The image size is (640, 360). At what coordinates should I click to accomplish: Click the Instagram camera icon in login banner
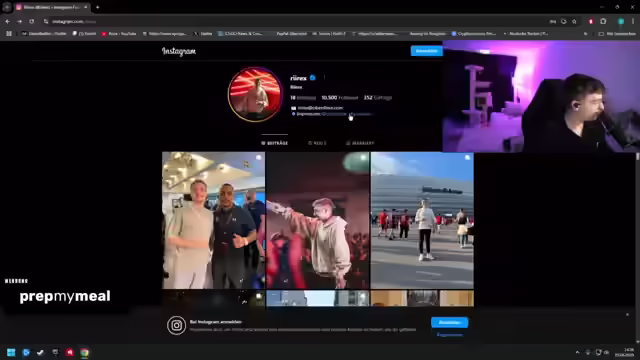176,325
